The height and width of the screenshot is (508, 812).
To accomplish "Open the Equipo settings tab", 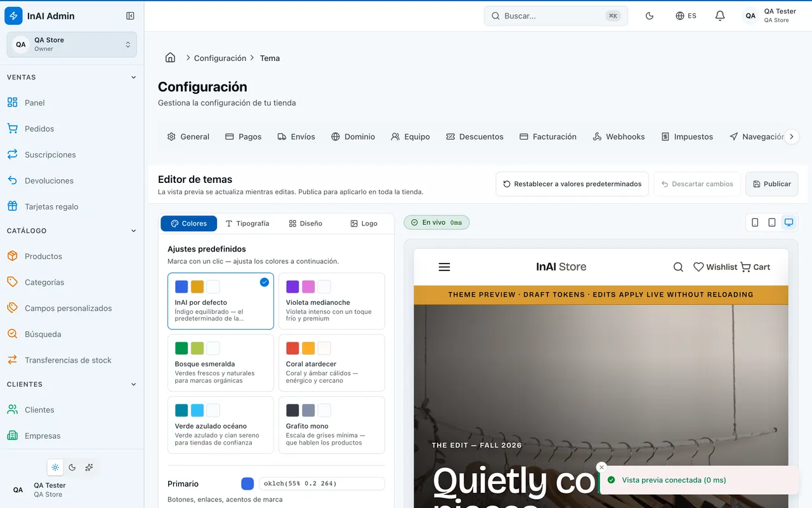I will pyautogui.click(x=410, y=137).
